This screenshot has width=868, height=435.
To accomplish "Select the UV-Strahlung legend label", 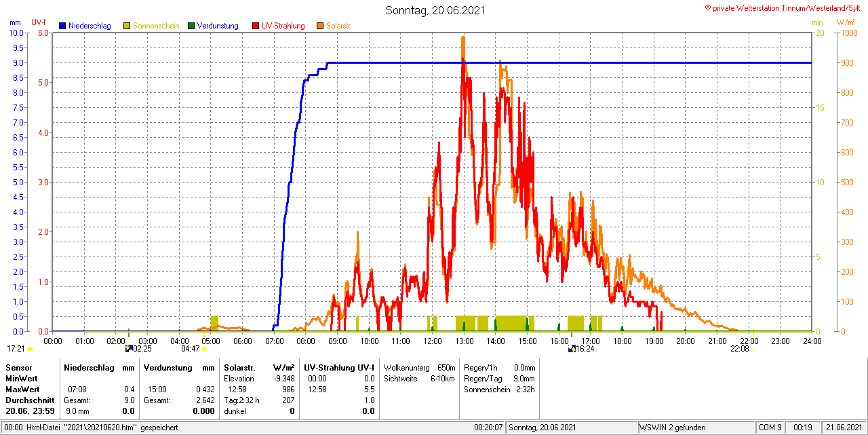I will coord(283,26).
